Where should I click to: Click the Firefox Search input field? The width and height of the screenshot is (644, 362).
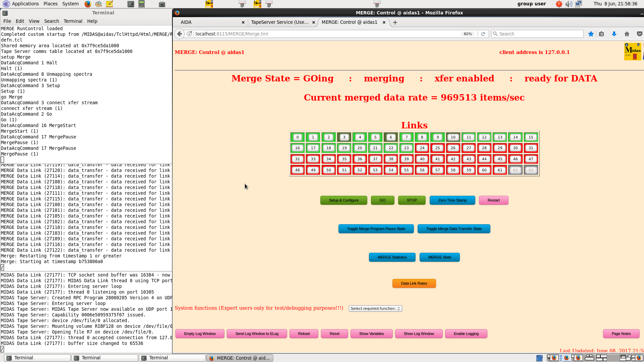click(x=537, y=34)
